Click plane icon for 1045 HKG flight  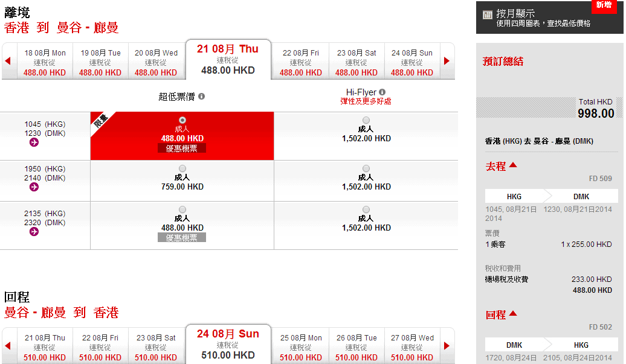click(34, 142)
